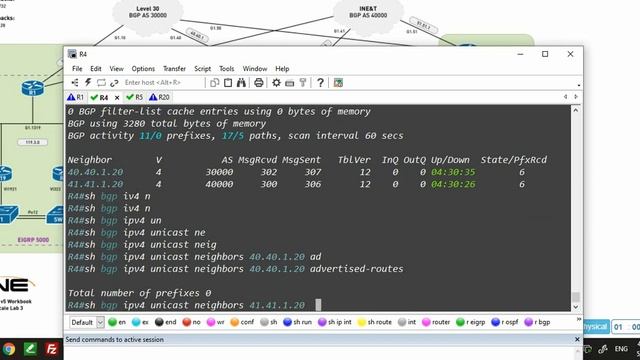
Task: Open the File menu
Action: 77,69
